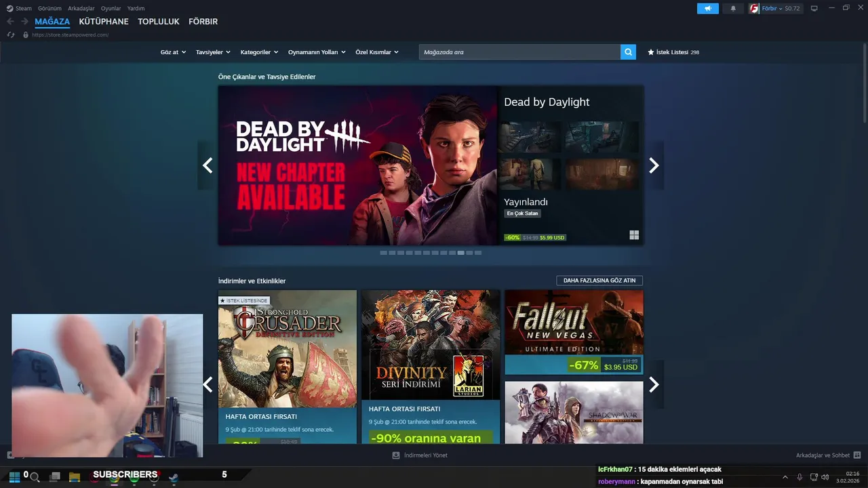
Task: Open the Friends and Chat grid icon
Action: coord(857,455)
